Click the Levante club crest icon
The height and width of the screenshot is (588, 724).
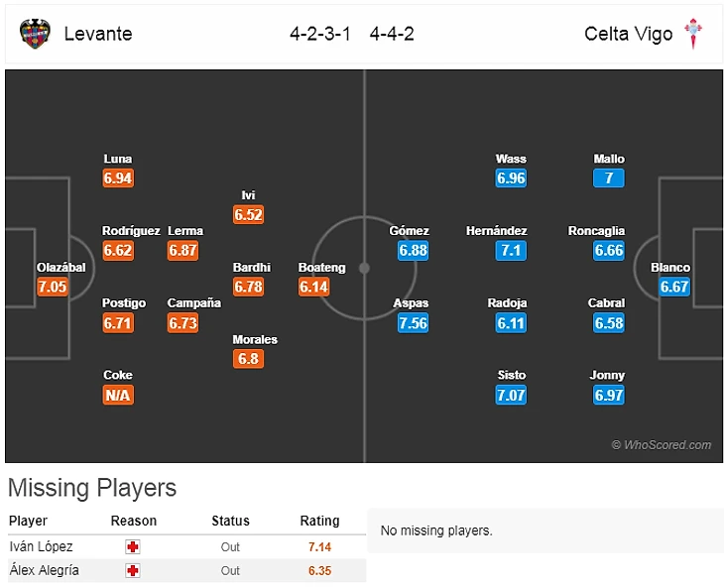(x=35, y=34)
